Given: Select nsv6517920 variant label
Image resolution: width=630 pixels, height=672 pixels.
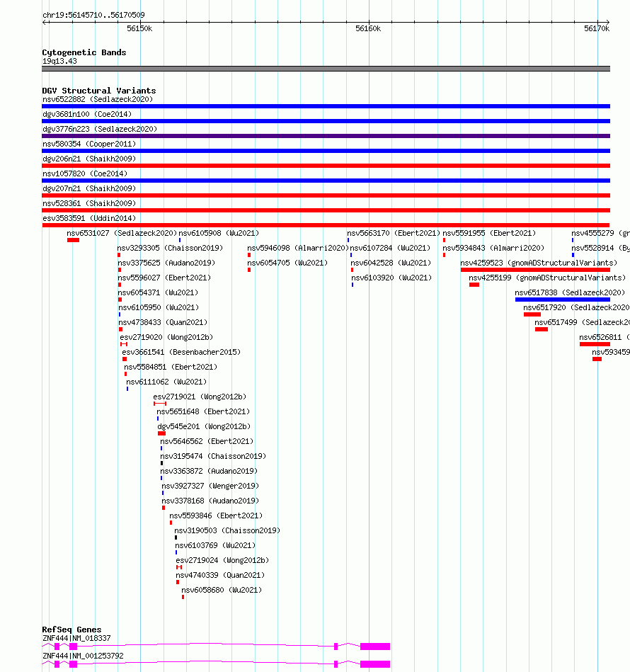Looking at the screenshot, I should (x=576, y=308).
